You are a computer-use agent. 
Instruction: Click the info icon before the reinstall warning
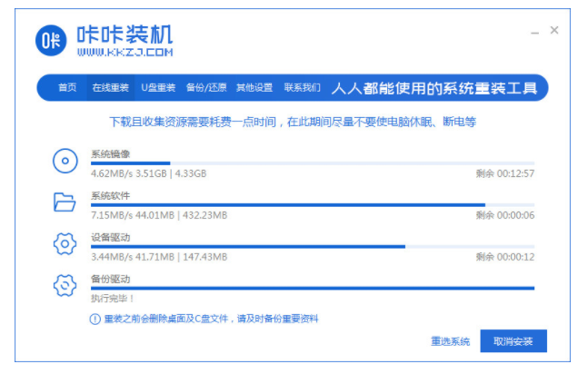point(95,319)
